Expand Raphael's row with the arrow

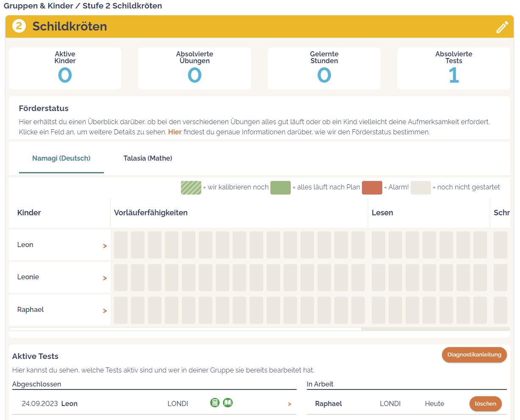105,311
